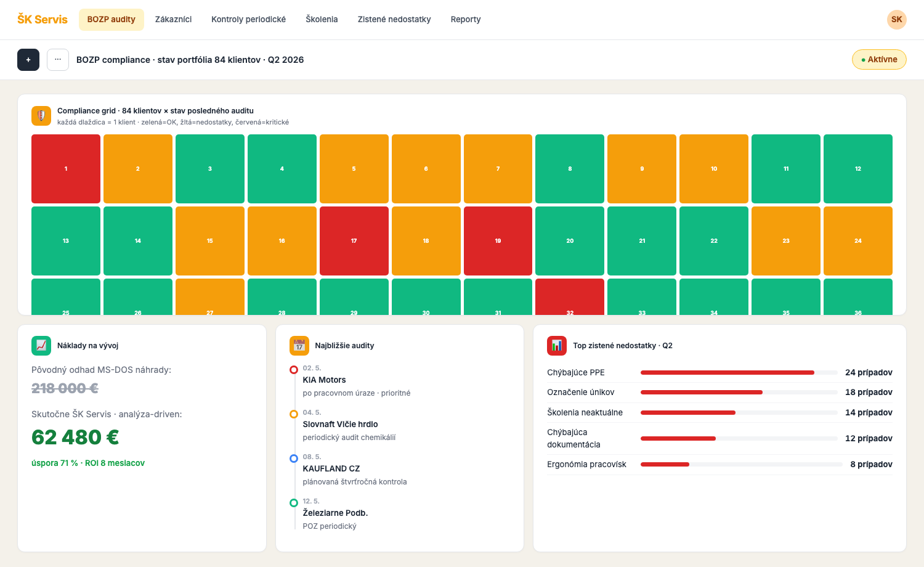Click '12 prípadov' count
The height and width of the screenshot is (567, 924).
pyautogui.click(x=869, y=439)
